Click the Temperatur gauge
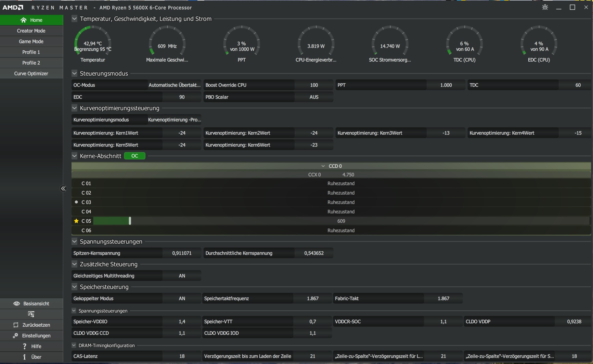 [x=93, y=44]
